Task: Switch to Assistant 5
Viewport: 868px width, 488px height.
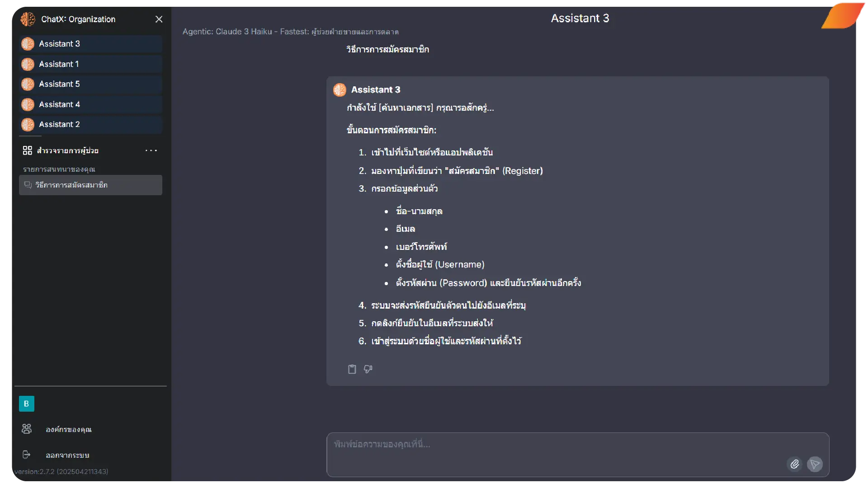Action: [90, 84]
